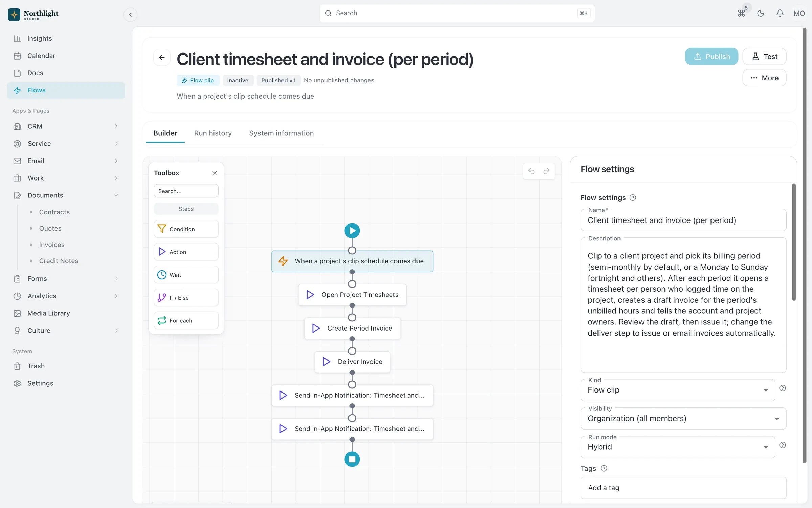812x508 pixels.
Task: Select the If / Else step in Toolbox
Action: (x=186, y=298)
